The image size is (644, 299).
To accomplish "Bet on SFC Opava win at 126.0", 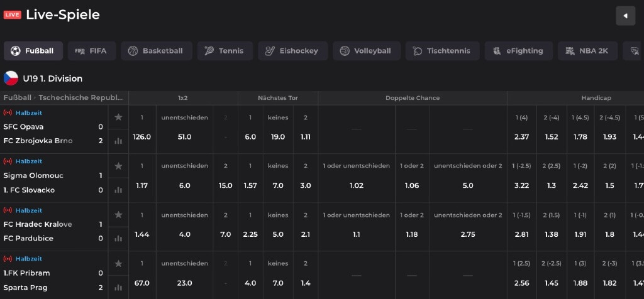I will point(142,129).
